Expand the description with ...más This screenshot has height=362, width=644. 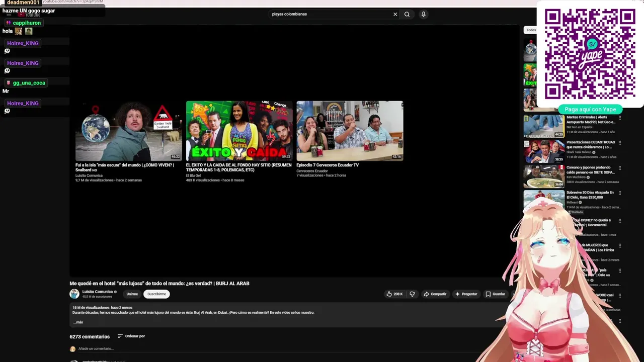tap(78, 322)
